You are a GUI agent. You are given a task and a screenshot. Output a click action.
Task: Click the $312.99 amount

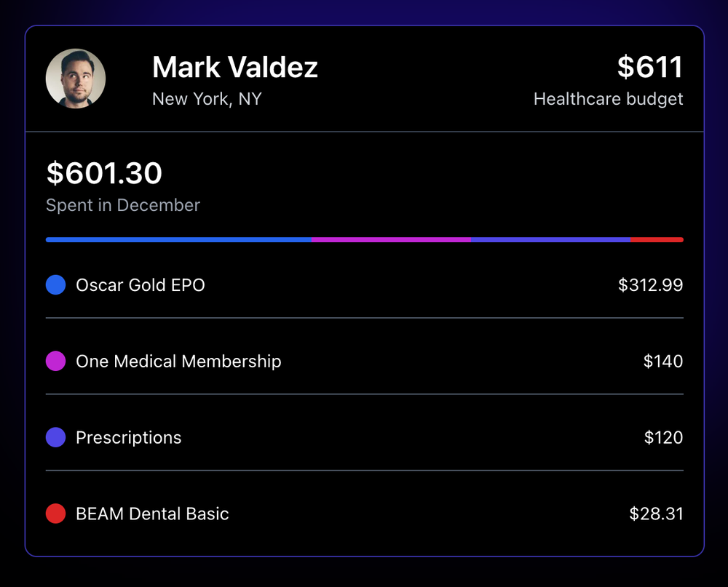[x=650, y=285]
